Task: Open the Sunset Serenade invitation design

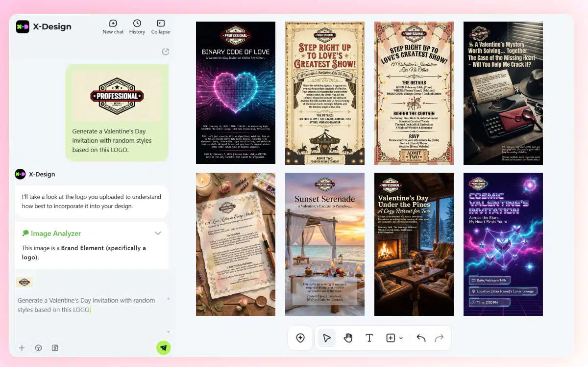Action: (324, 244)
